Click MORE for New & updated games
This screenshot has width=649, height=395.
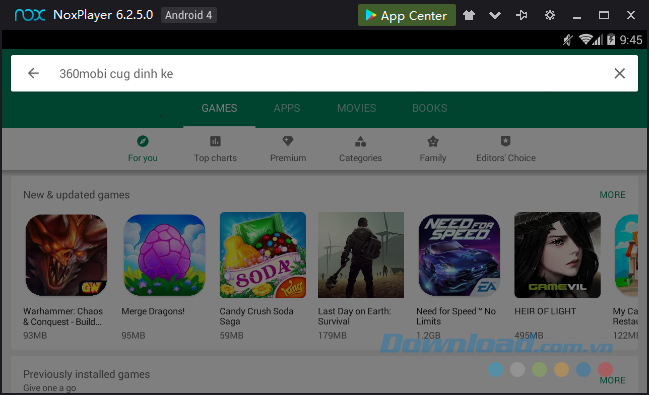pyautogui.click(x=613, y=195)
